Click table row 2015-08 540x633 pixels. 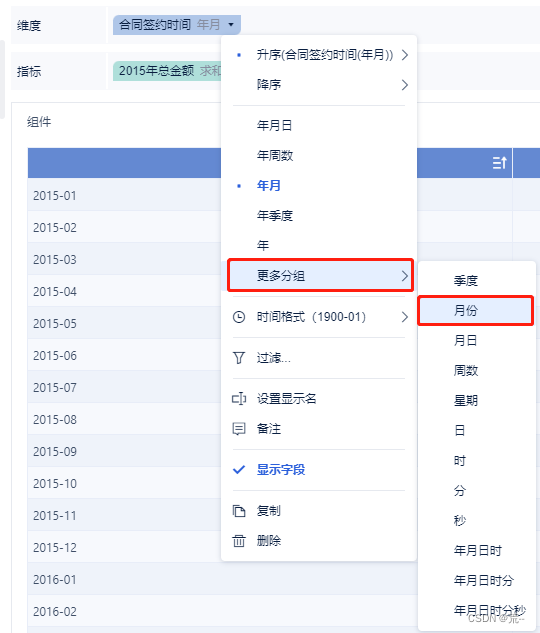coord(124,419)
